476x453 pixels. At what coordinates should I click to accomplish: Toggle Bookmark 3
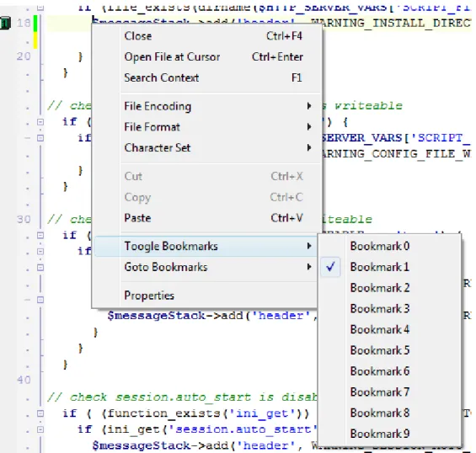(x=390, y=308)
